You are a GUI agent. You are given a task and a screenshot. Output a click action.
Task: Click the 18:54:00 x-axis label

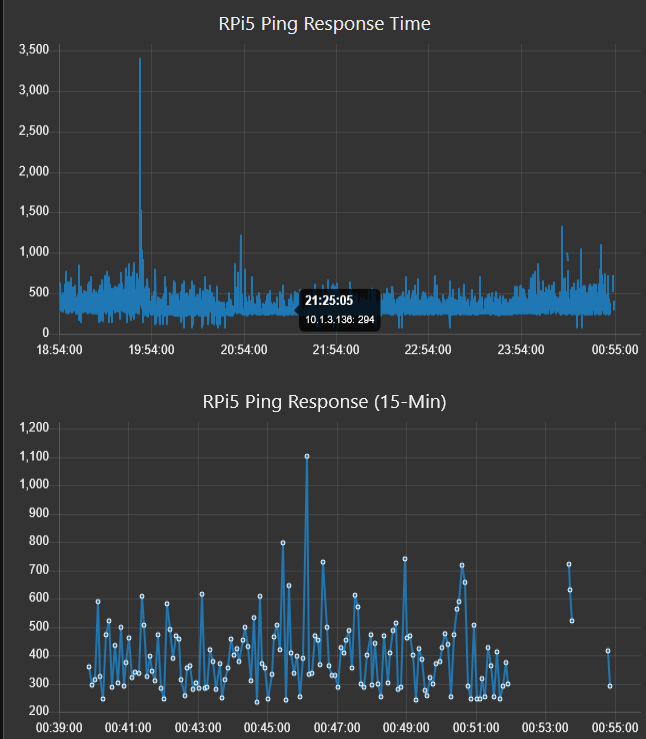[x=59, y=350]
